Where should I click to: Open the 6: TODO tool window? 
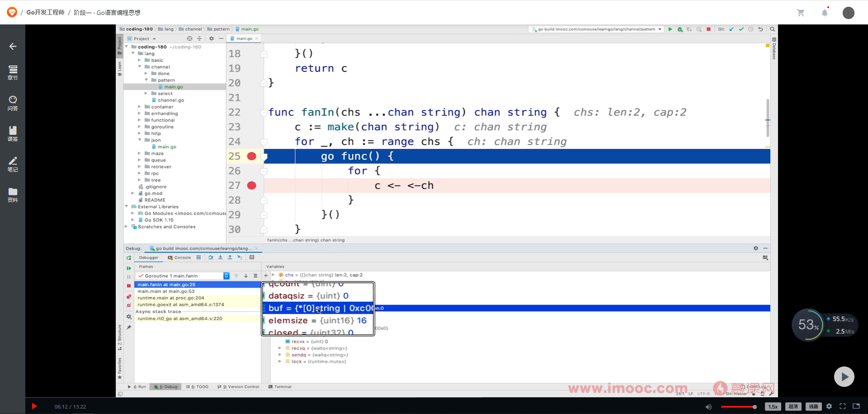click(x=197, y=387)
